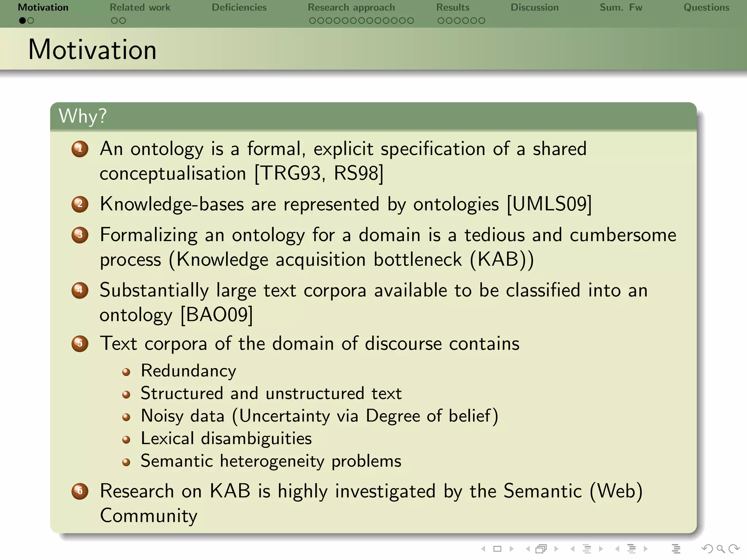Jump to the Results section

click(453, 7)
